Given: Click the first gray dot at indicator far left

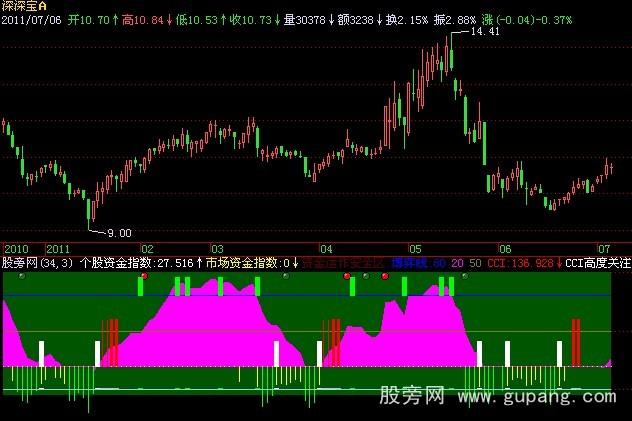Looking at the screenshot, I should coord(21,275).
